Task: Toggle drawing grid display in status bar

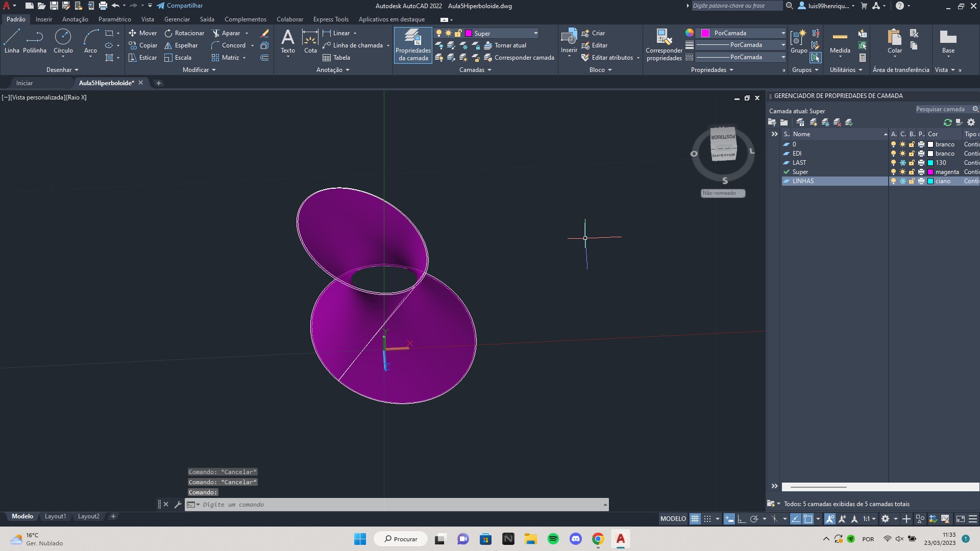Action: [695, 519]
